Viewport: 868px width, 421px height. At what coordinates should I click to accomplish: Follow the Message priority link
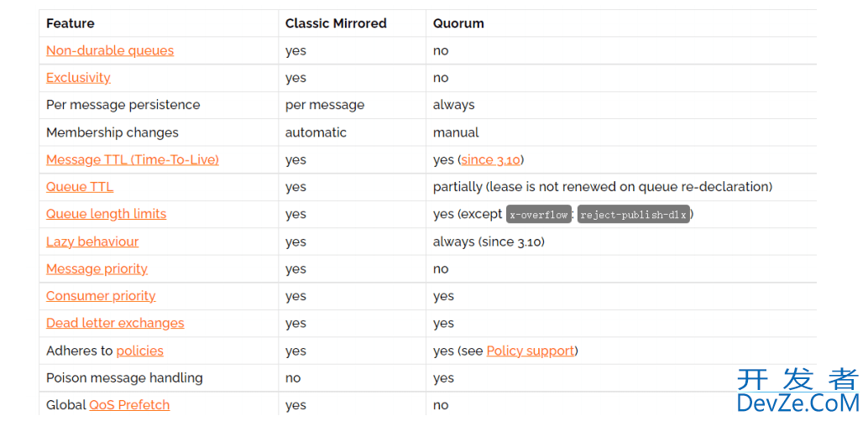point(97,269)
